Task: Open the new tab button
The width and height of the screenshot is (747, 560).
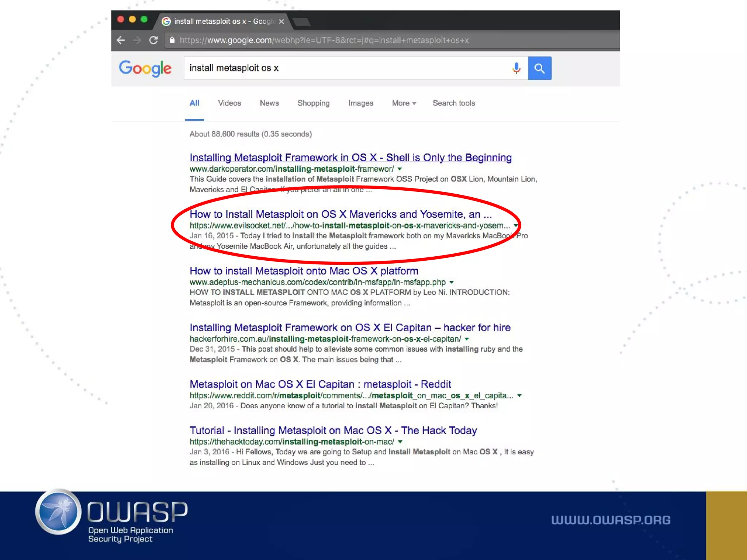Action: [302, 22]
